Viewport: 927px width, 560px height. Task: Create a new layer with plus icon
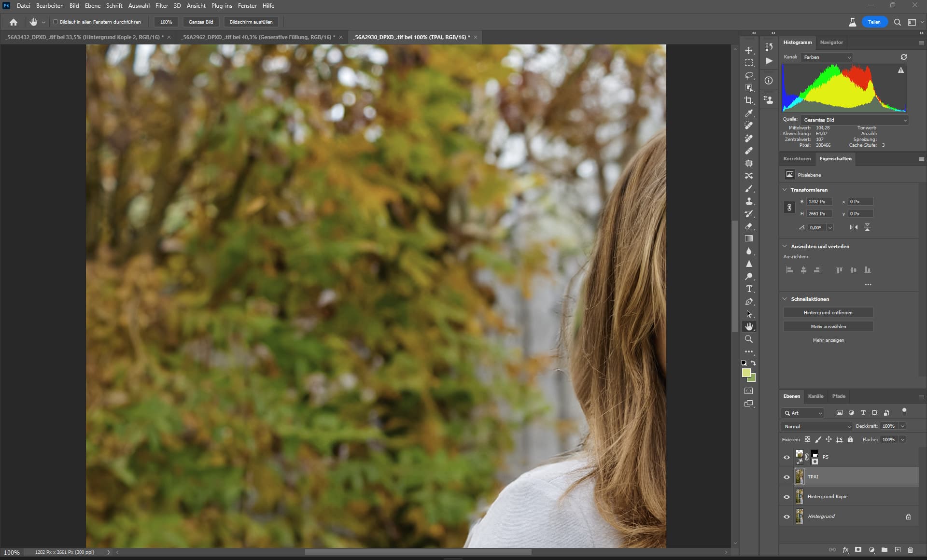(898, 550)
